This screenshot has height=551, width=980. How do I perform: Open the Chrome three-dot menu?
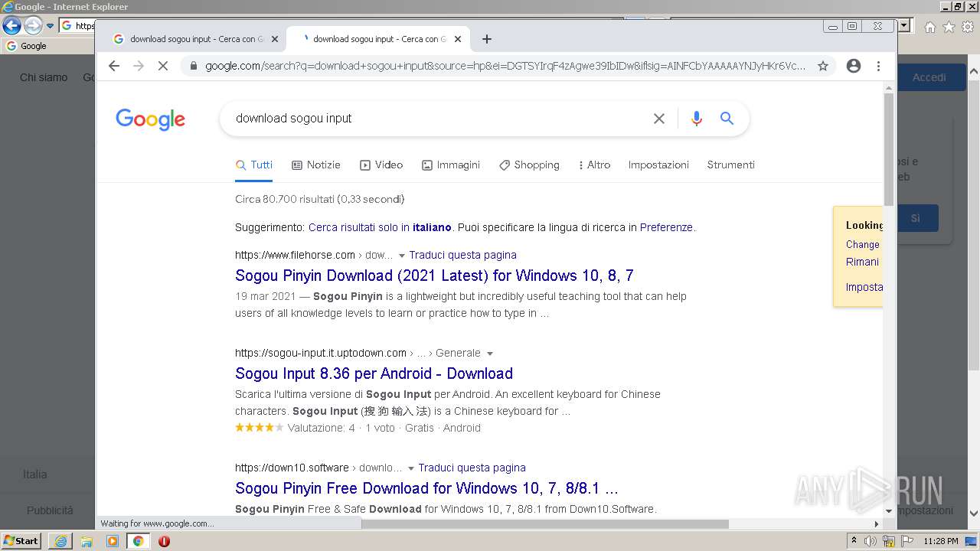coord(879,66)
